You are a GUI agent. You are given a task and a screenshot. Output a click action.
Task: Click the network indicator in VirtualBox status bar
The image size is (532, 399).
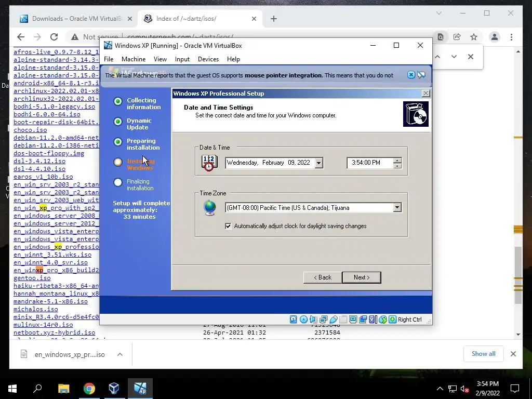point(323,320)
